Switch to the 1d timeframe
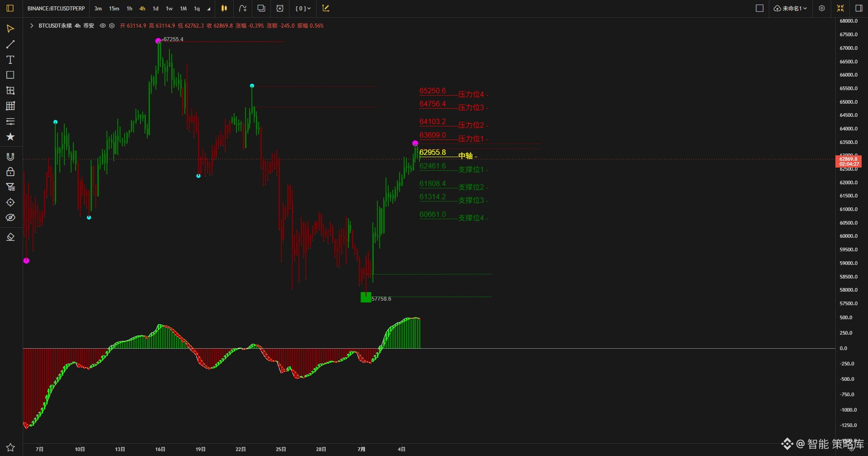 (x=155, y=9)
